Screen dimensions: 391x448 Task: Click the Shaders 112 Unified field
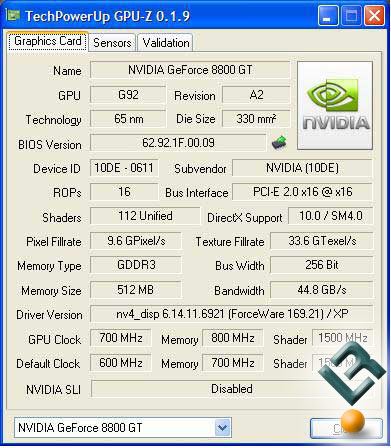pyautogui.click(x=145, y=216)
